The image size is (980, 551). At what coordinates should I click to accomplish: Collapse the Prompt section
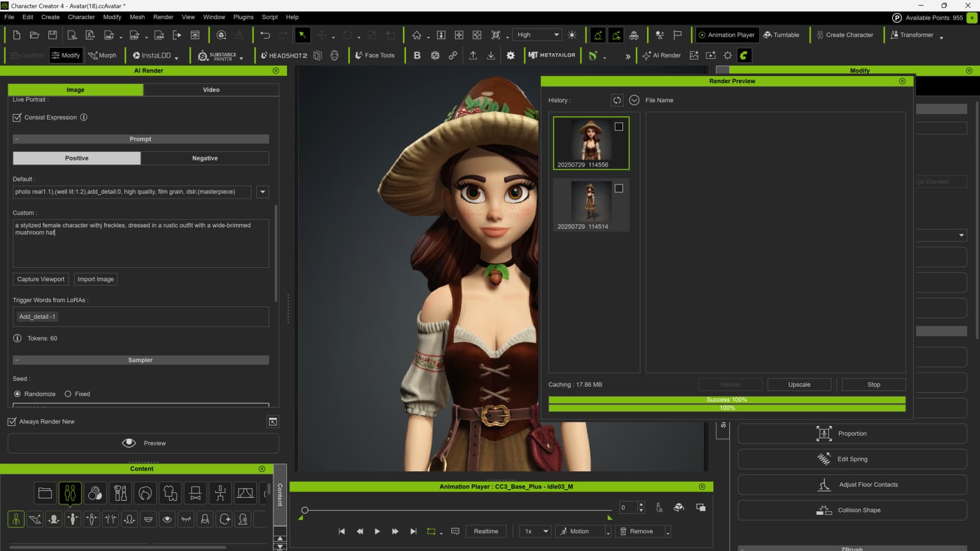[17, 139]
